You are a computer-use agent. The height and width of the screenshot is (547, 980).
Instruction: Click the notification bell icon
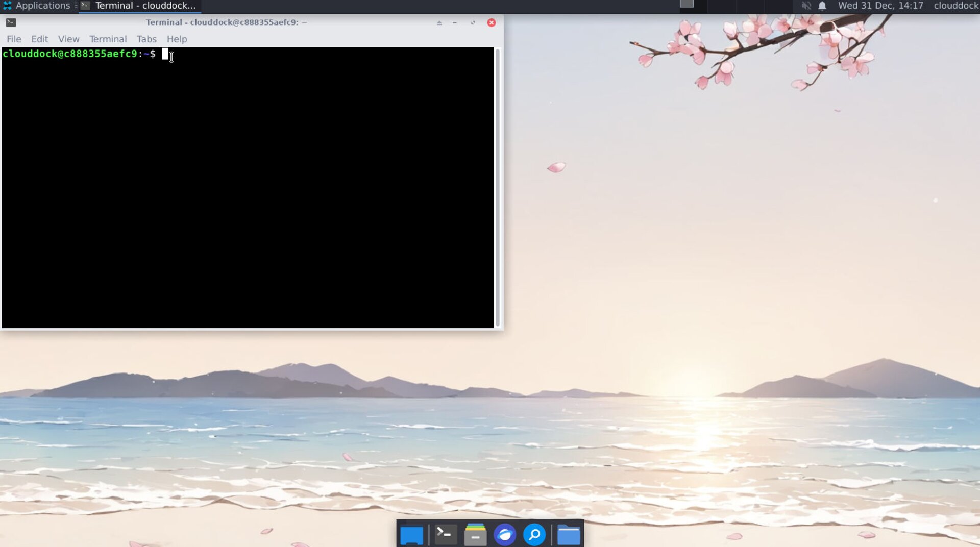click(822, 6)
